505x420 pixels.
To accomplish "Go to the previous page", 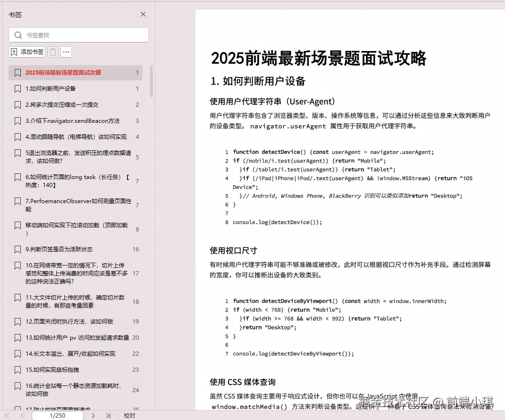I will pos(22,416).
